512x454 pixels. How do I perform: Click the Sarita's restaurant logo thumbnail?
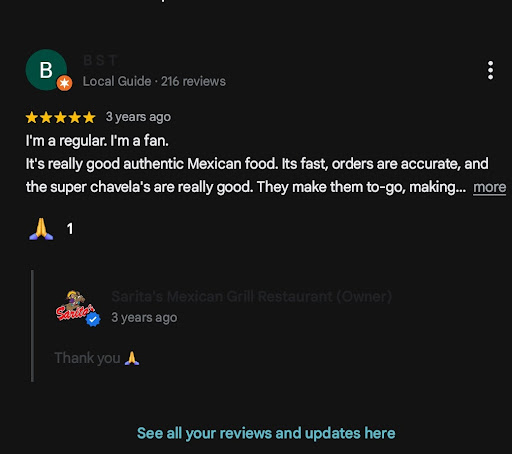click(x=75, y=306)
